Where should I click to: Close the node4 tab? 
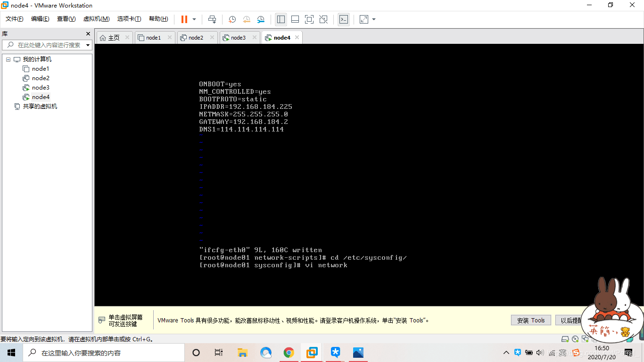click(x=297, y=38)
